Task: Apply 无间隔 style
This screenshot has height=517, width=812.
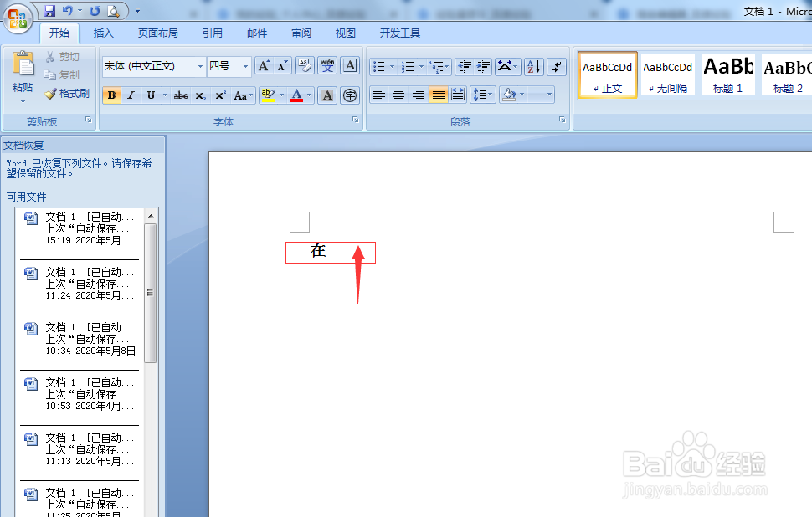Action: 667,75
